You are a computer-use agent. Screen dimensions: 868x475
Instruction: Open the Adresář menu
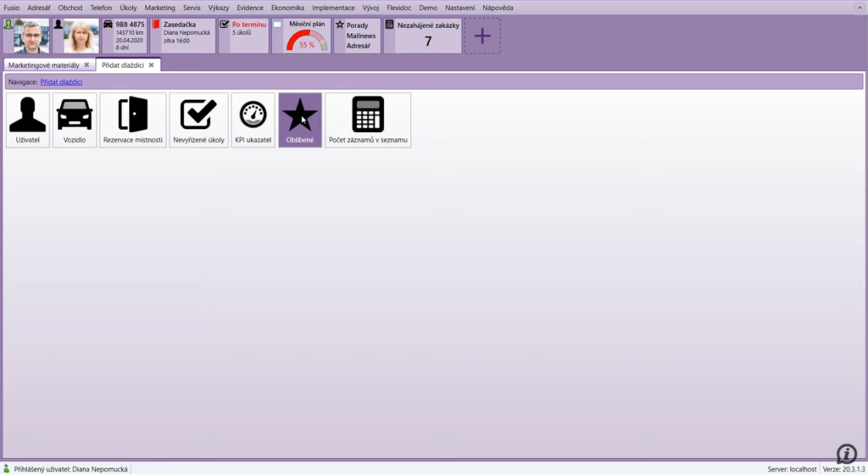[39, 8]
